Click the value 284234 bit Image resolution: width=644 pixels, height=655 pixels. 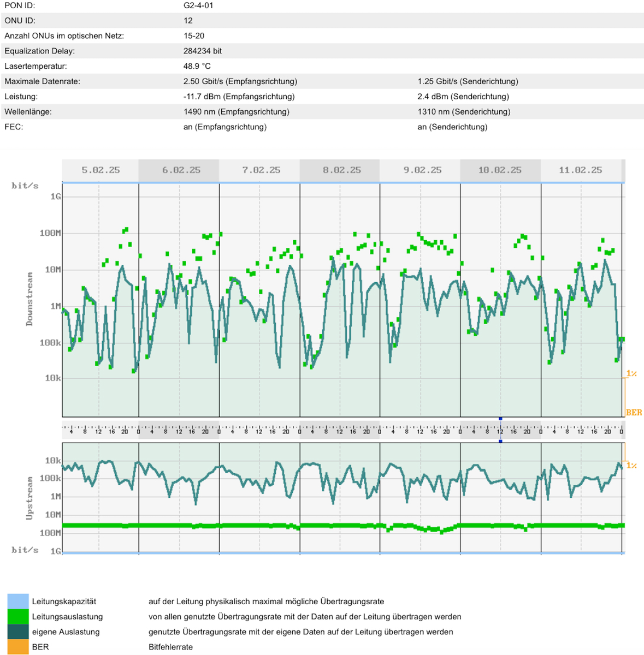pyautogui.click(x=203, y=51)
